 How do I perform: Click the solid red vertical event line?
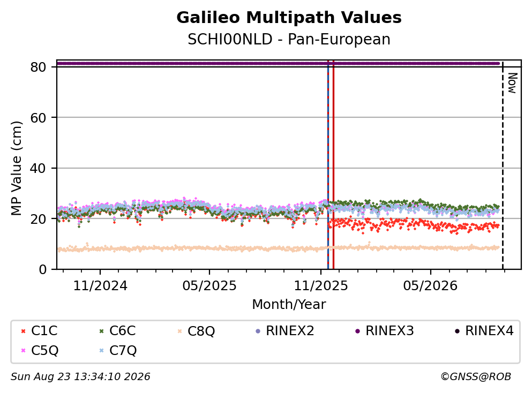tap(334, 164)
